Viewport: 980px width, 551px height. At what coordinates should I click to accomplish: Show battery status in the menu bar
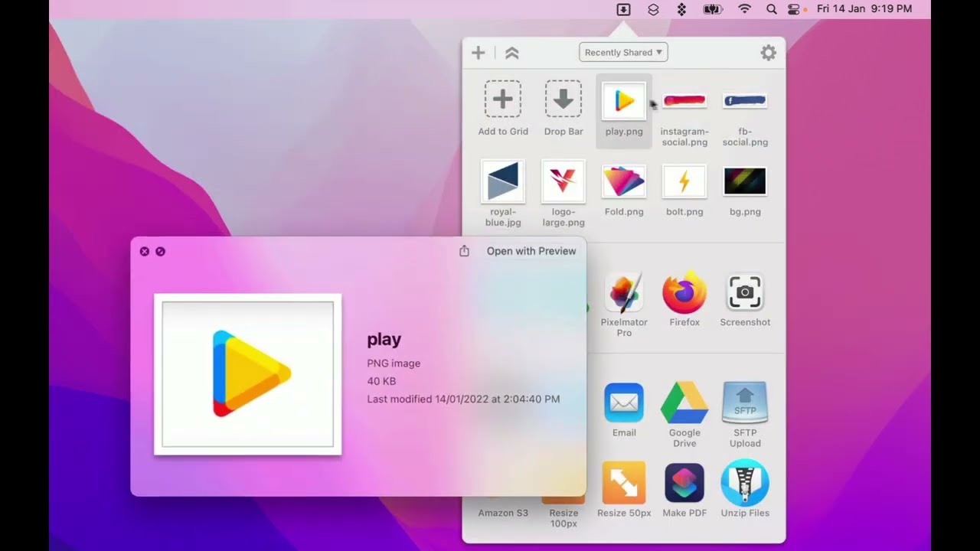tap(713, 9)
